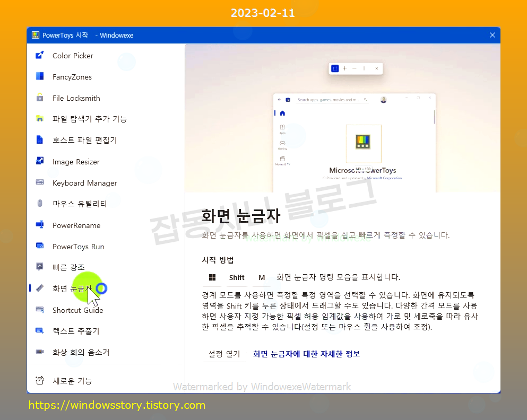The image size is (527, 420).
Task: Click the Keyboard Manager keyboard icon
Action: [40, 182]
